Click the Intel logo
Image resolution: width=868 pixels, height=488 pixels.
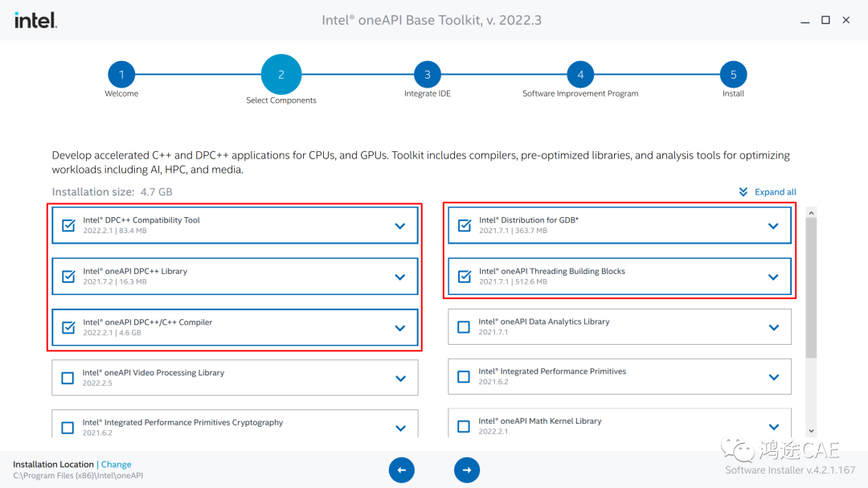(35, 20)
